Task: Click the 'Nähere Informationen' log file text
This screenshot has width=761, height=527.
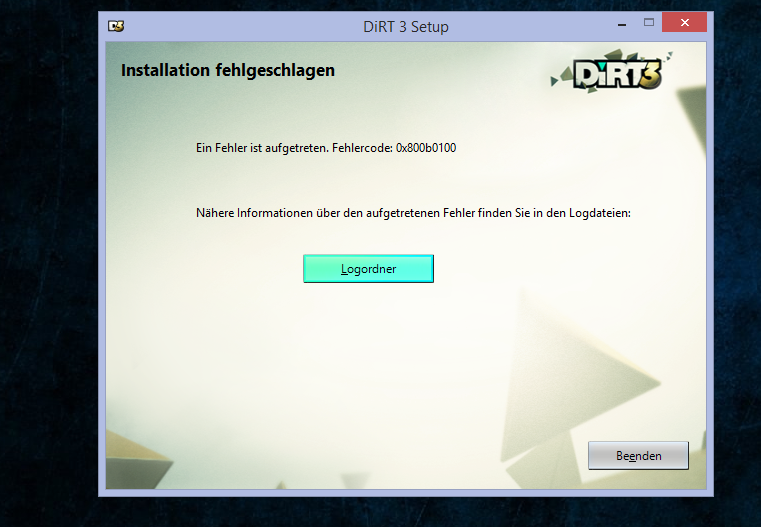Action: tap(413, 213)
